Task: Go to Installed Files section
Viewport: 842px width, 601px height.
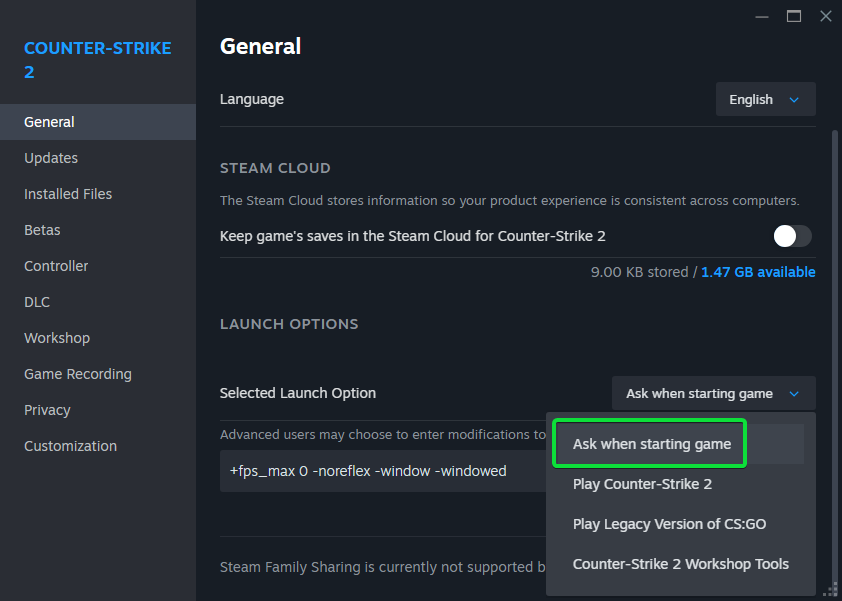Action: pos(68,194)
